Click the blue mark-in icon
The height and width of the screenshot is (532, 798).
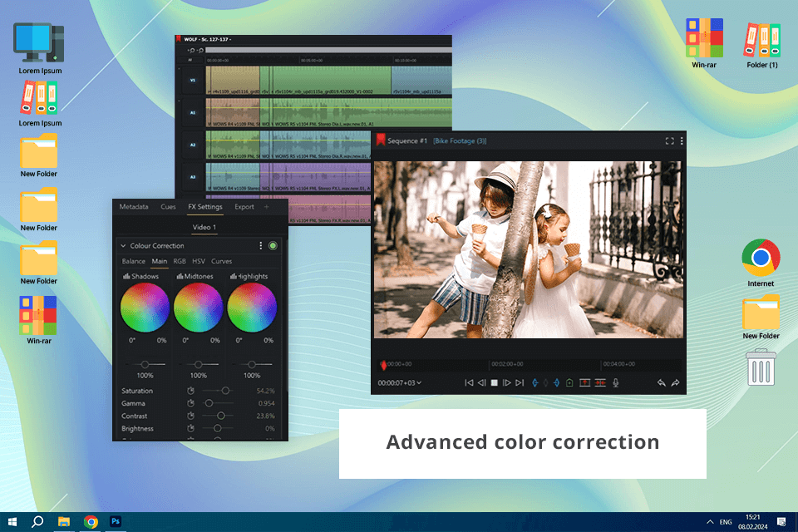534,383
